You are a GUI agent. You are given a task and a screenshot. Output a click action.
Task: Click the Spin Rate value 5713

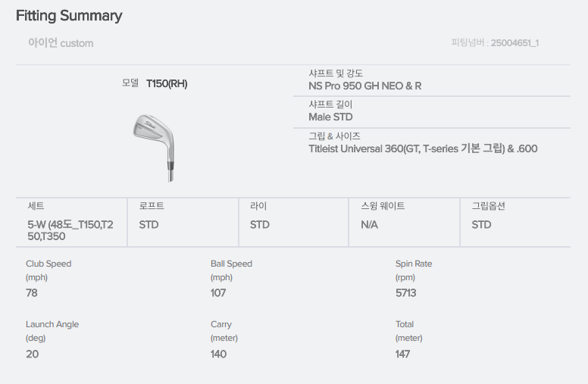405,293
